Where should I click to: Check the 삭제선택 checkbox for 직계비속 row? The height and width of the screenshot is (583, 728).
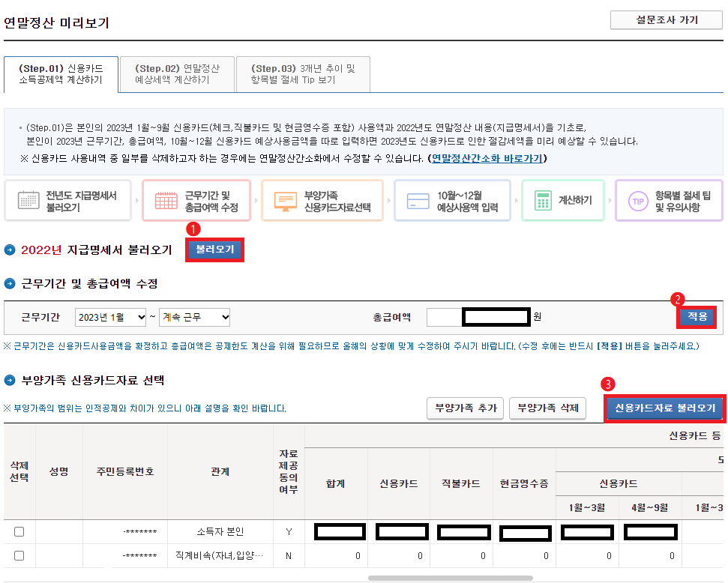click(20, 556)
